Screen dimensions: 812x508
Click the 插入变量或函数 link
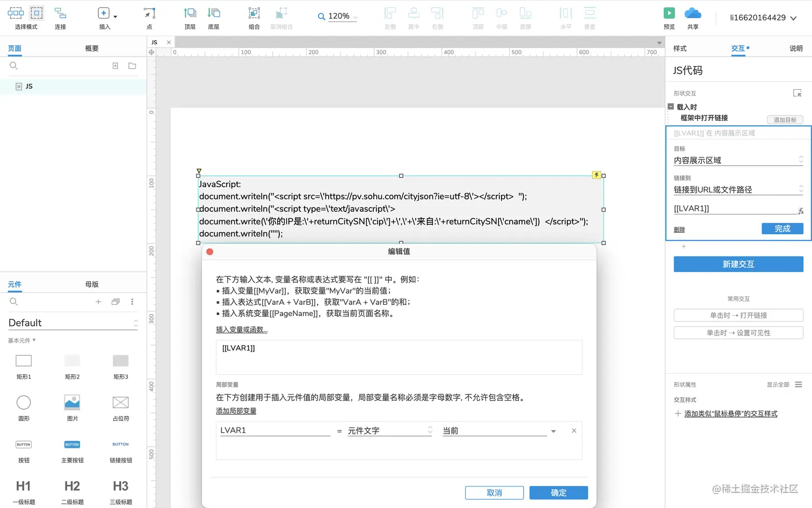[242, 330]
